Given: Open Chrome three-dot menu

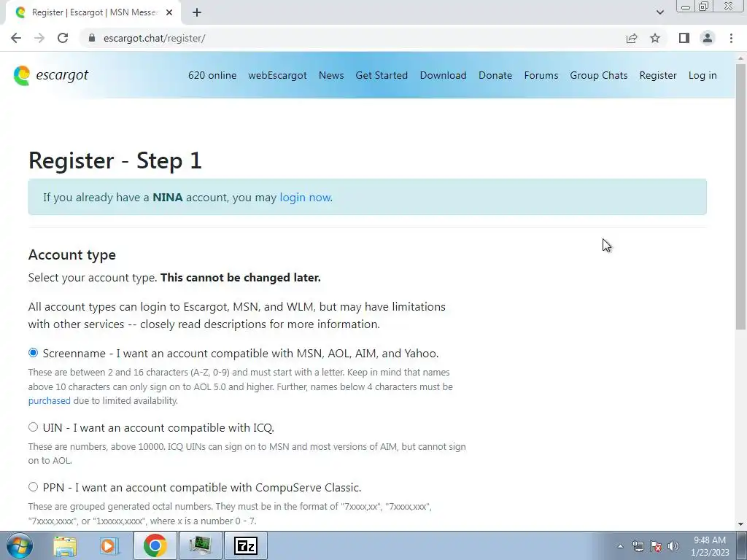Looking at the screenshot, I should click(731, 38).
